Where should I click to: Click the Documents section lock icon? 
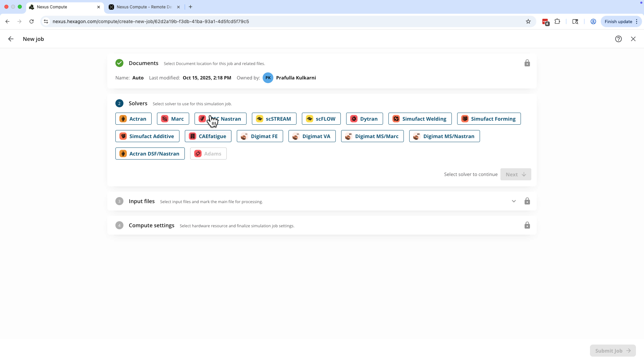[x=527, y=63]
